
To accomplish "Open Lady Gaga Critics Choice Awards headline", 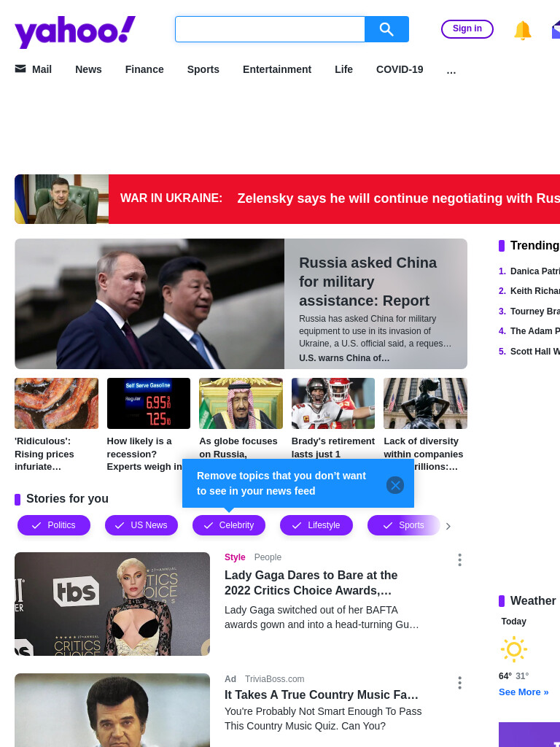I will [x=311, y=583].
